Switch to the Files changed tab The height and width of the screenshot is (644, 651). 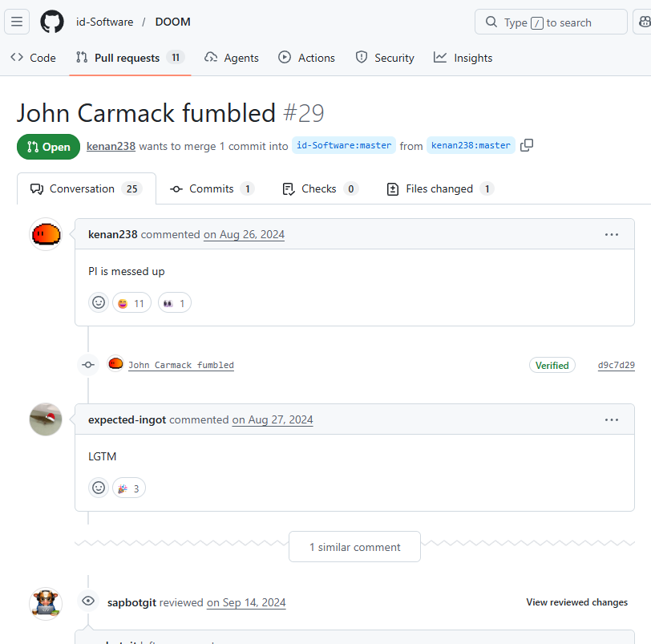tap(439, 189)
